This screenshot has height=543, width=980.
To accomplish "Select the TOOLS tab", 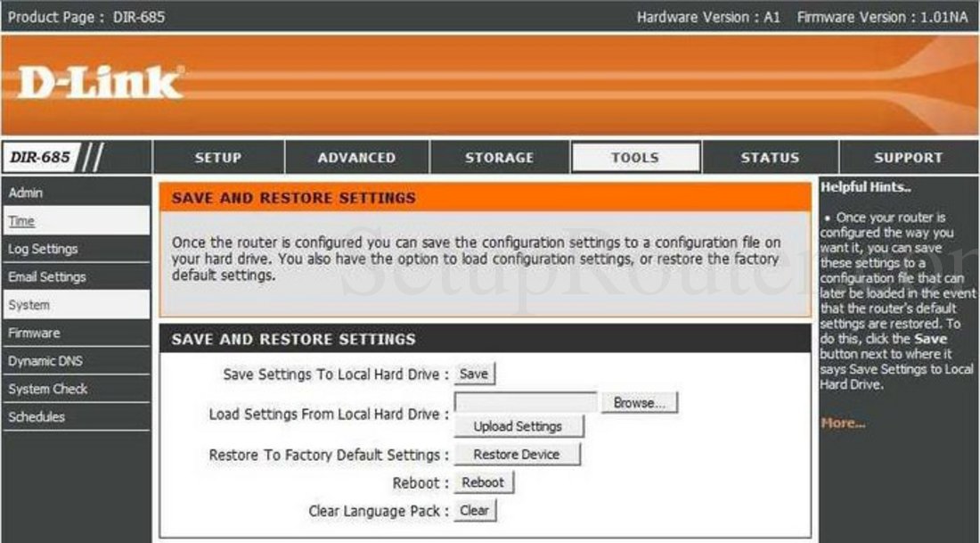I will [x=635, y=158].
